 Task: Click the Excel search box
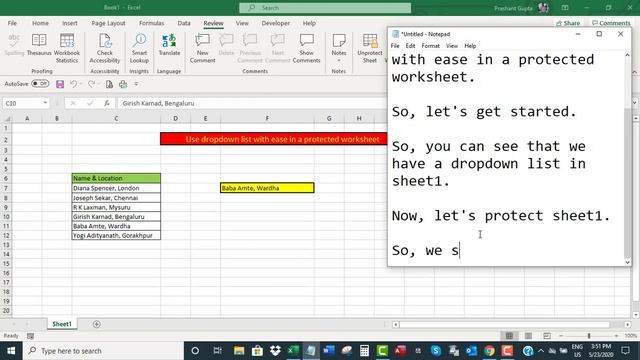[x=325, y=8]
